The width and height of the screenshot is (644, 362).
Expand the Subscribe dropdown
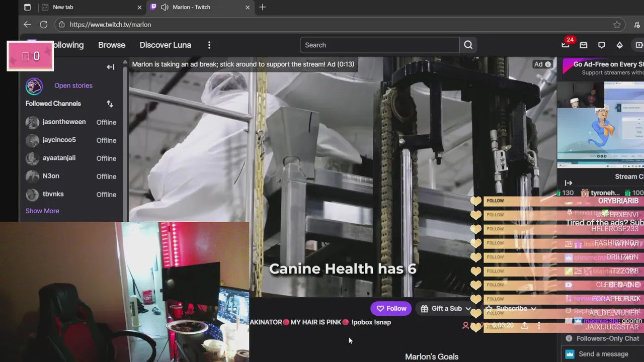pyautogui.click(x=533, y=309)
